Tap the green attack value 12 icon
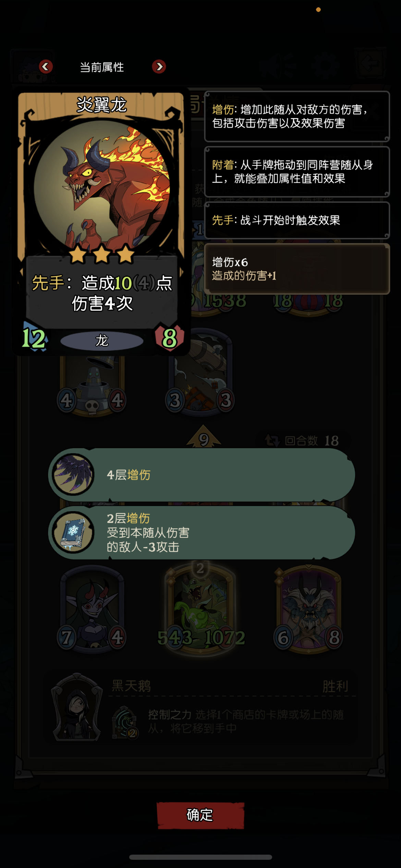401x868 pixels. (34, 338)
